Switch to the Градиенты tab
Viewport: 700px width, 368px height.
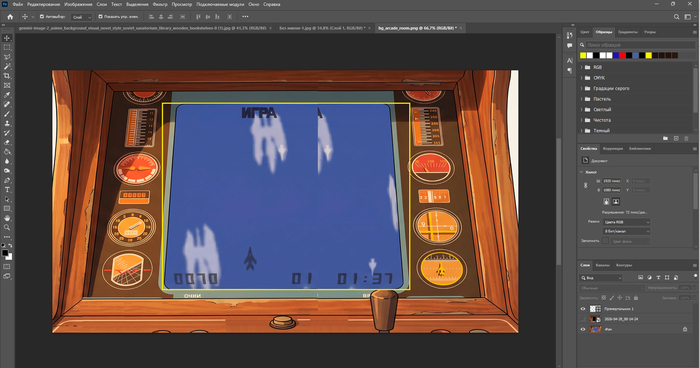(628, 32)
